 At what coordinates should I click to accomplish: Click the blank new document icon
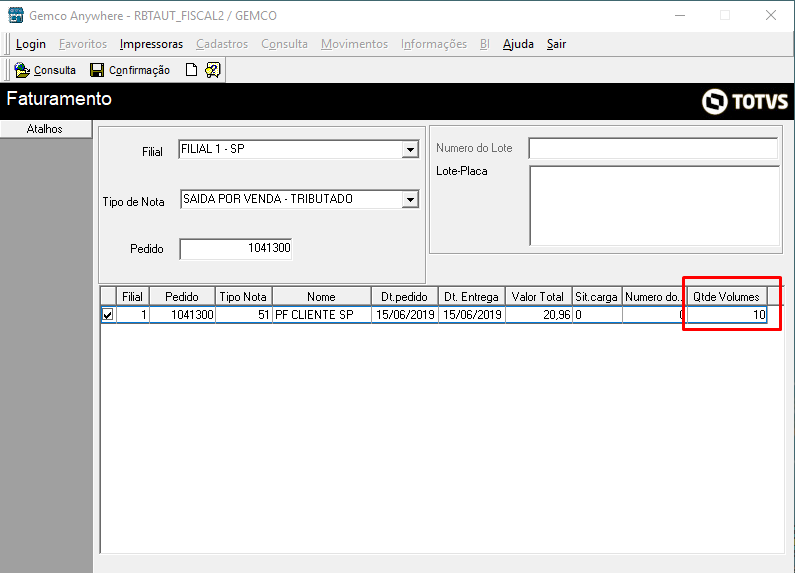191,70
